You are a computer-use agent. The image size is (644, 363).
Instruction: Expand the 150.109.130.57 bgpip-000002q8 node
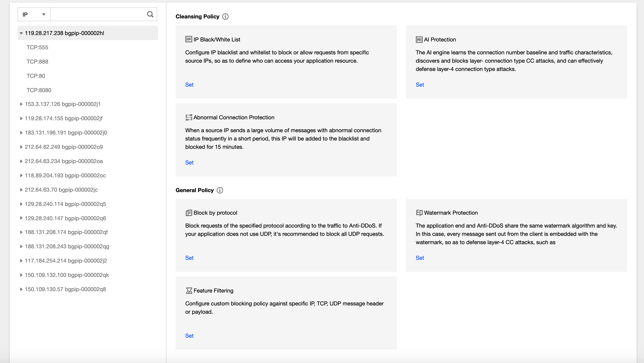click(21, 289)
